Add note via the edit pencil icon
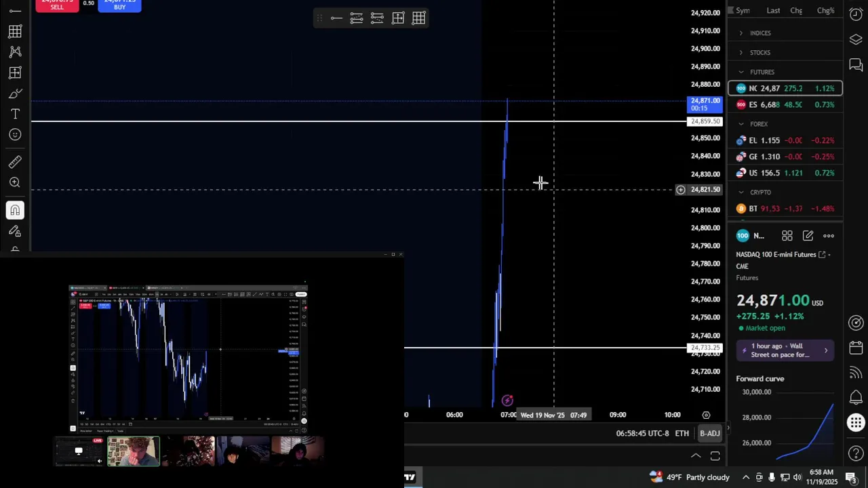Screen dimensions: 868x488 (x=808, y=236)
